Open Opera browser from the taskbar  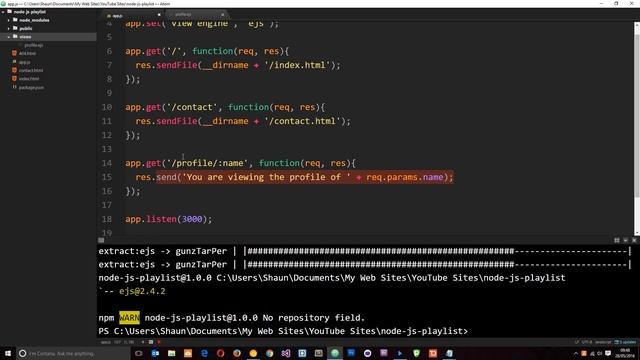click(220, 353)
